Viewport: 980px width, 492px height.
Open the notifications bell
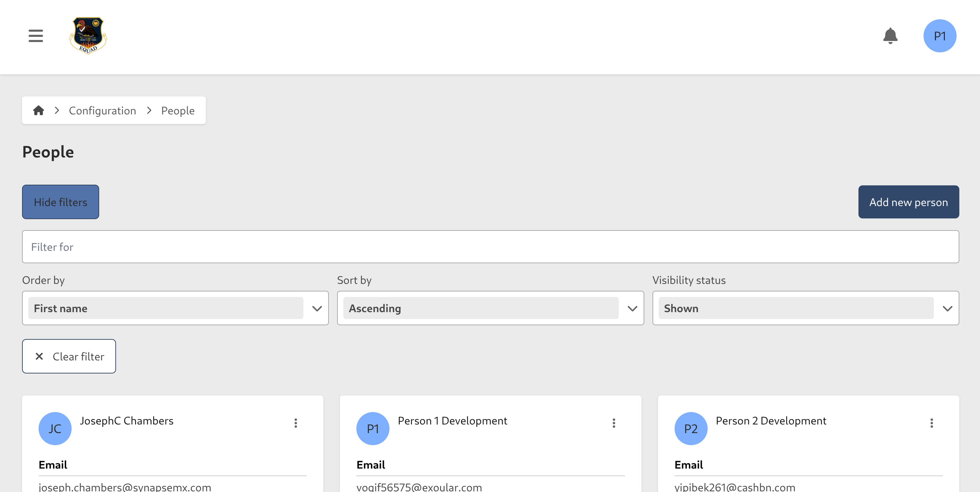[x=890, y=36]
